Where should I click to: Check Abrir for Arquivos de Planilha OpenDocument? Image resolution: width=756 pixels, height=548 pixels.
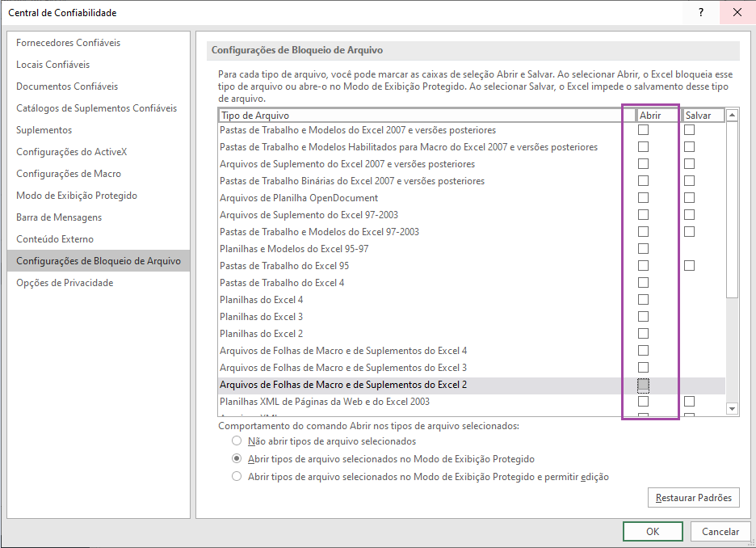(x=643, y=198)
